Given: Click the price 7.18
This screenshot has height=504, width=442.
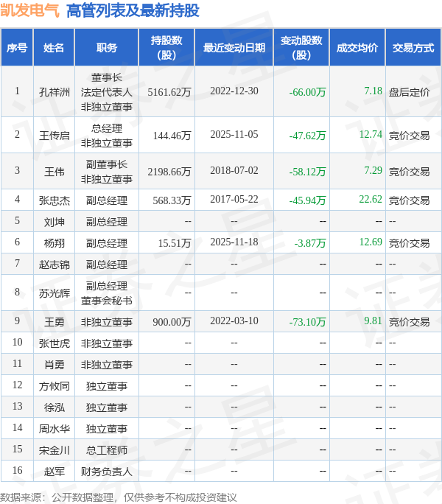Looking at the screenshot, I should point(373,91).
